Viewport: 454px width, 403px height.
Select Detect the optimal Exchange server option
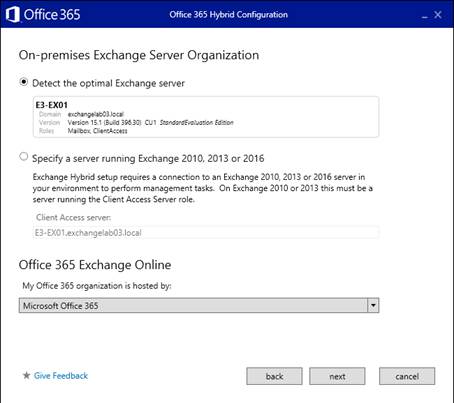pyautogui.click(x=24, y=82)
